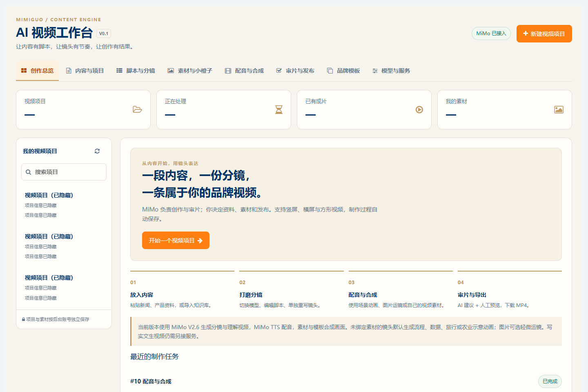Viewport: 588px width, 392px height.
Task: Switch to the 审片与发布 tab
Action: click(x=295, y=71)
